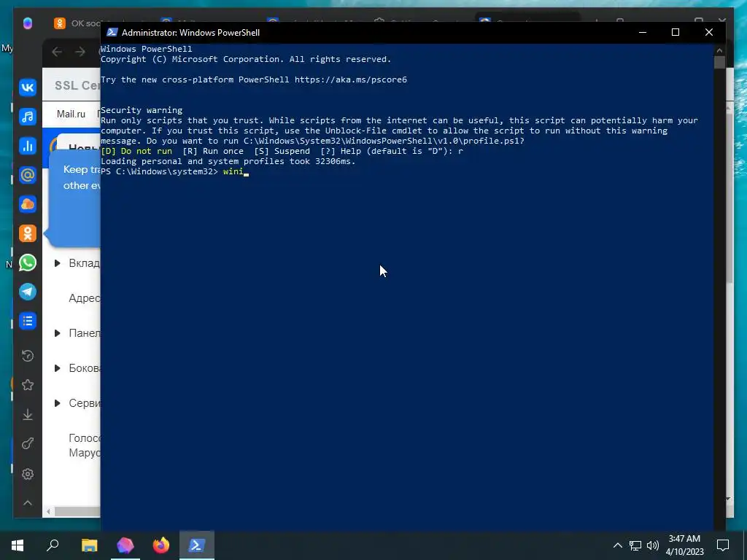Screen dimensions: 747x560
Task: Click the "[?] Help" option text
Action: [341, 151]
